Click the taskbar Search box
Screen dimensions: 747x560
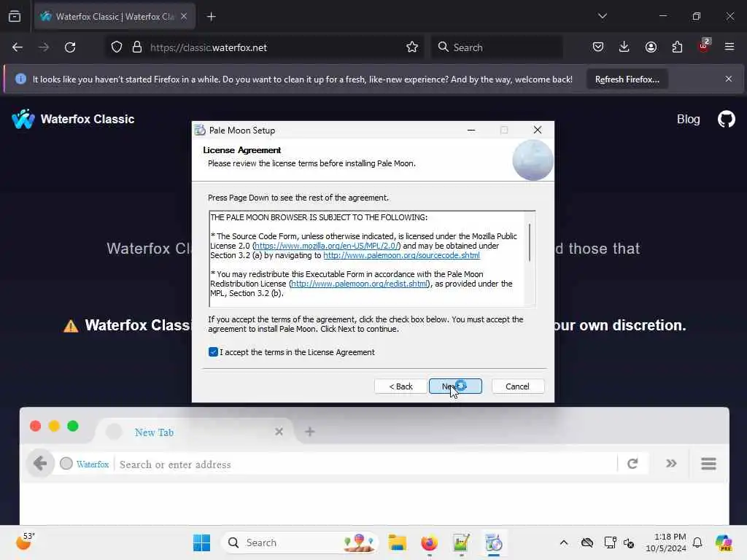pos(300,542)
